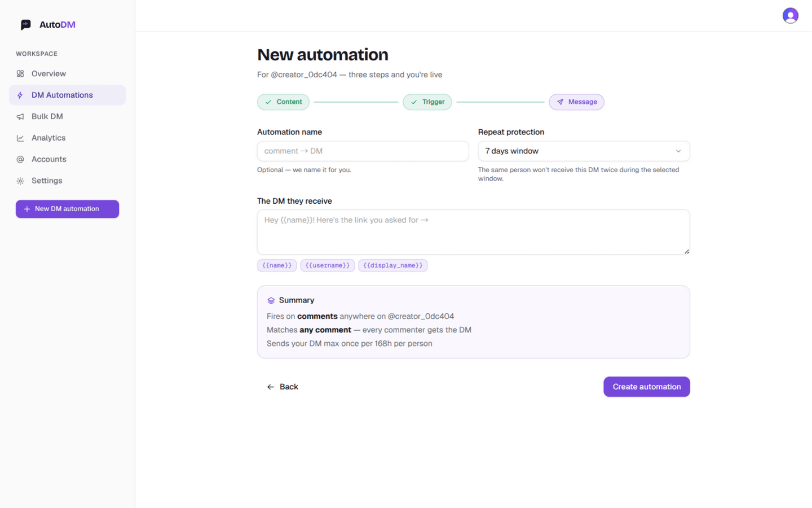This screenshot has width=812, height=508.
Task: Open the Repeat protection dropdown
Action: click(584, 151)
